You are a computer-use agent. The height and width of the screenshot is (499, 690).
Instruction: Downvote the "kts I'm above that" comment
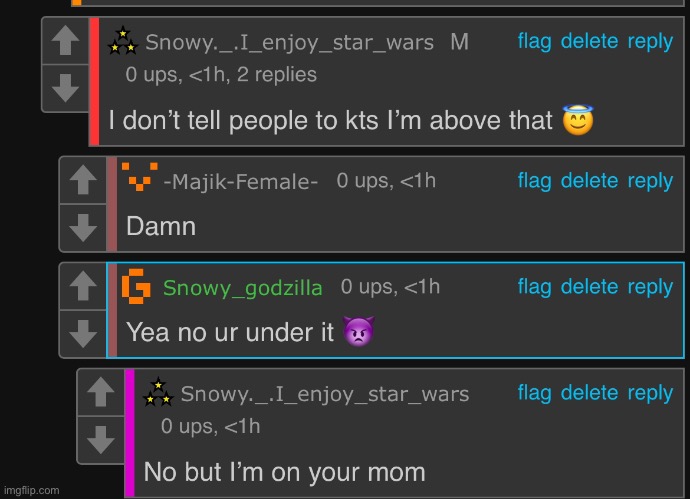point(65,88)
